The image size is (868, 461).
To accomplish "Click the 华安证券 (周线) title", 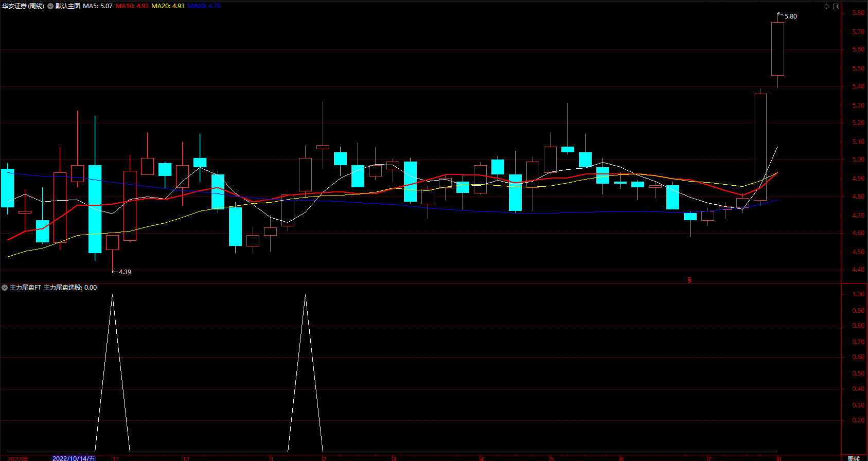I will pyautogui.click(x=23, y=6).
